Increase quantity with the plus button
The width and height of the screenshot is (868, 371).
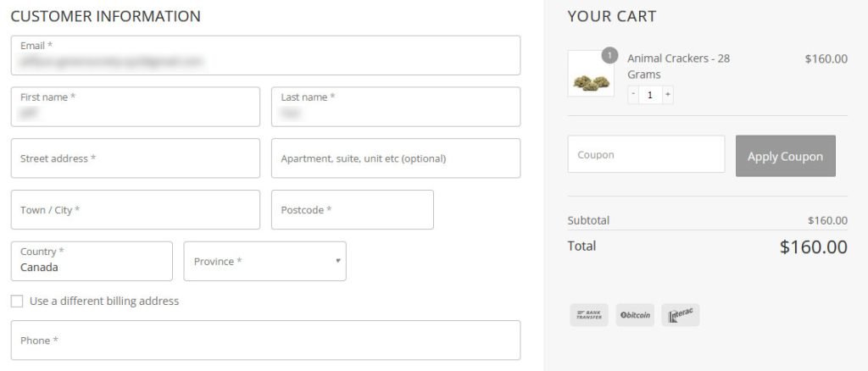[667, 95]
